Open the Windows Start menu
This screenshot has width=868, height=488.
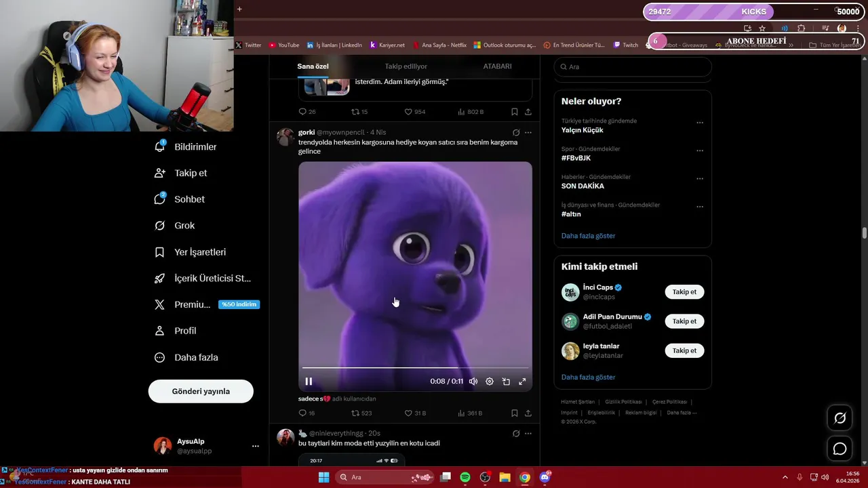pos(323,477)
